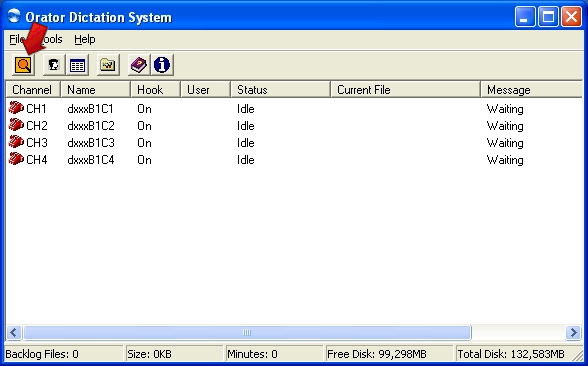Viewport: 588px width, 366px height.
Task: Click the CH1 channel label
Action: point(36,109)
